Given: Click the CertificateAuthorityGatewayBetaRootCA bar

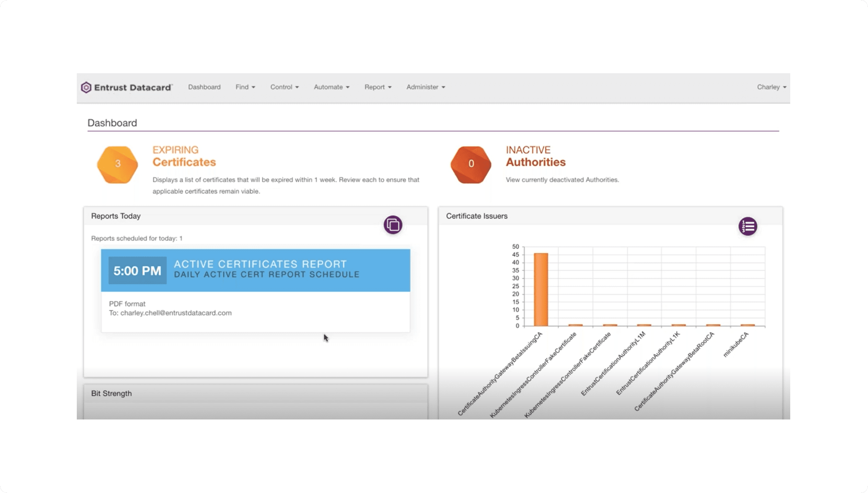Looking at the screenshot, I should pyautogui.click(x=713, y=325).
